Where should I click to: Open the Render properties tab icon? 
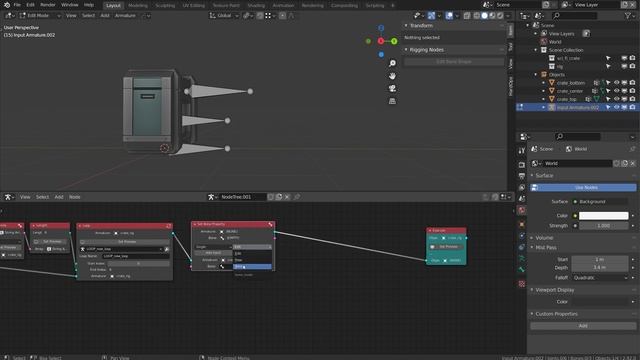522,164
